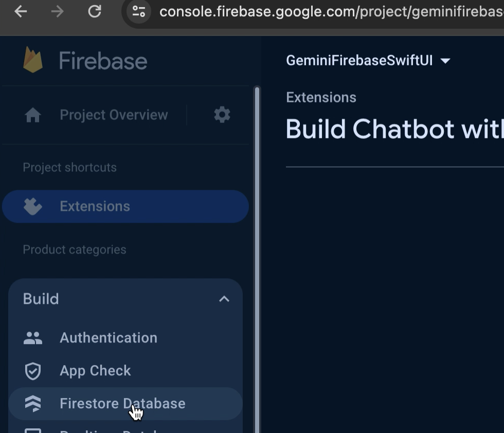Collapse the Build section chevron
The width and height of the screenshot is (504, 433).
click(224, 299)
